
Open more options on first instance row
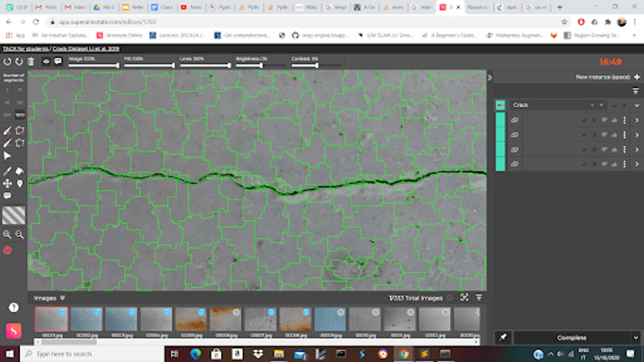625,120
